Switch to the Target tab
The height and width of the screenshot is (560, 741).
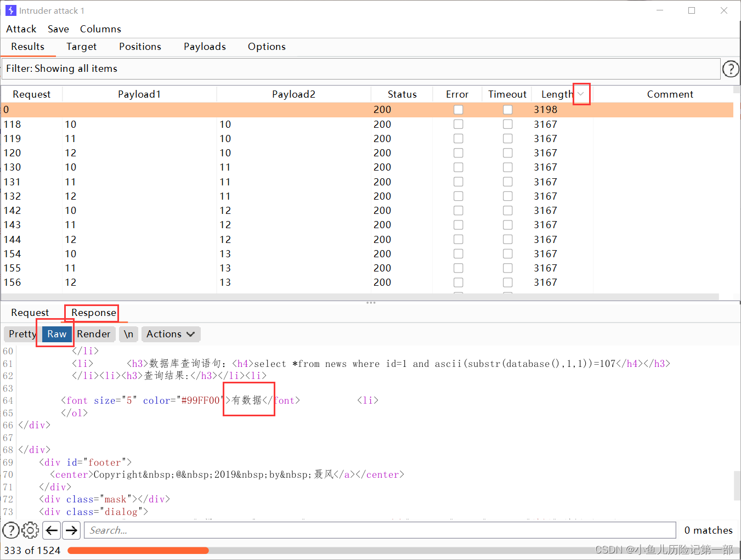pos(81,47)
